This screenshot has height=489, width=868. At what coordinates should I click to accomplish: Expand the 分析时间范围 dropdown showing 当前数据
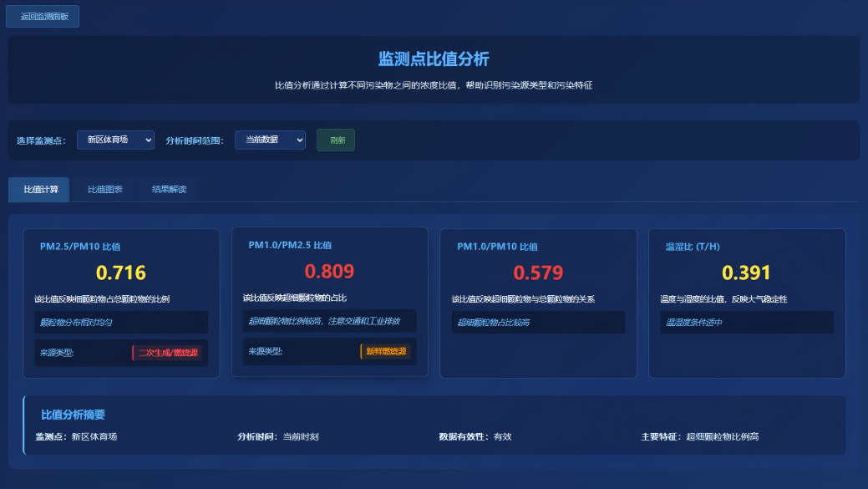270,140
